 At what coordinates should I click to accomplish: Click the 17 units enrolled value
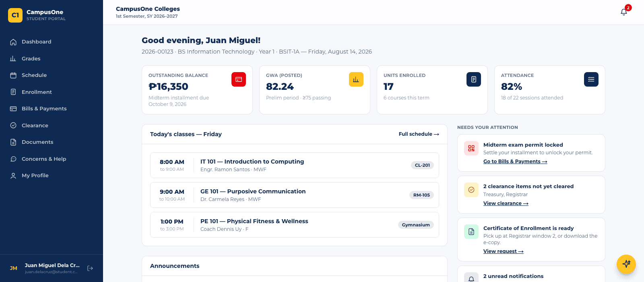(388, 87)
